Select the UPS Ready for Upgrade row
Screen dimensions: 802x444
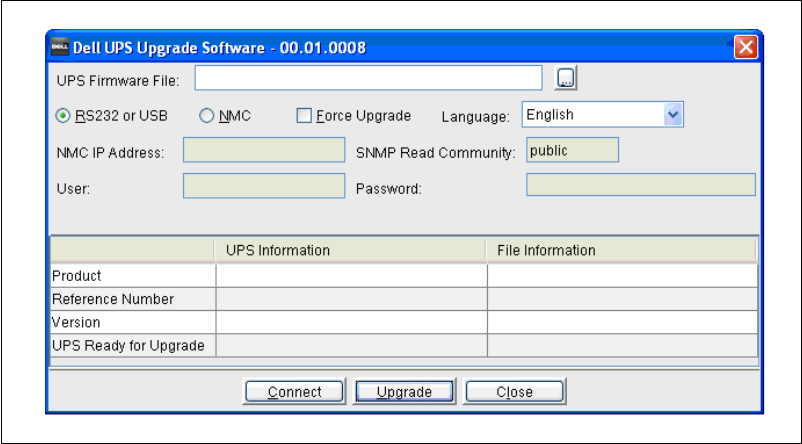point(404,346)
